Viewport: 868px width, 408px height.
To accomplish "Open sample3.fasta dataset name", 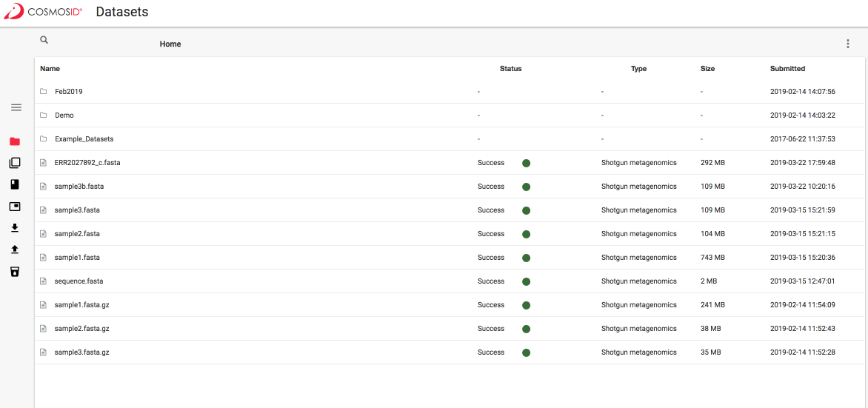I will tap(77, 210).
